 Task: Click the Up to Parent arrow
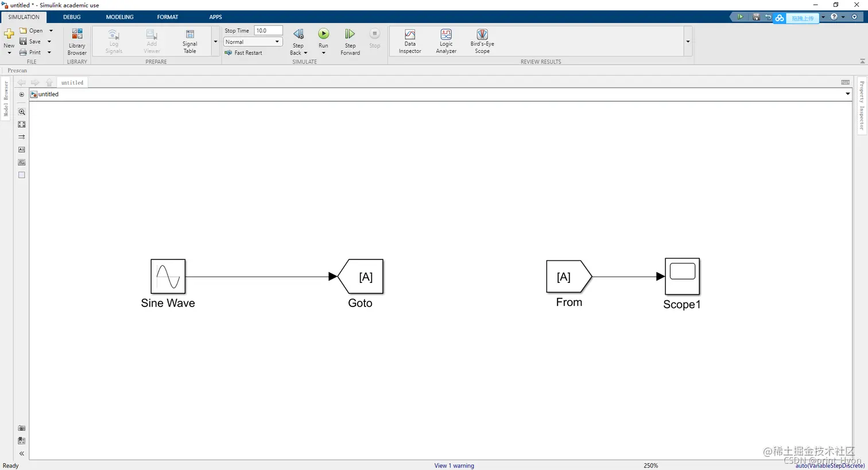pyautogui.click(x=49, y=83)
